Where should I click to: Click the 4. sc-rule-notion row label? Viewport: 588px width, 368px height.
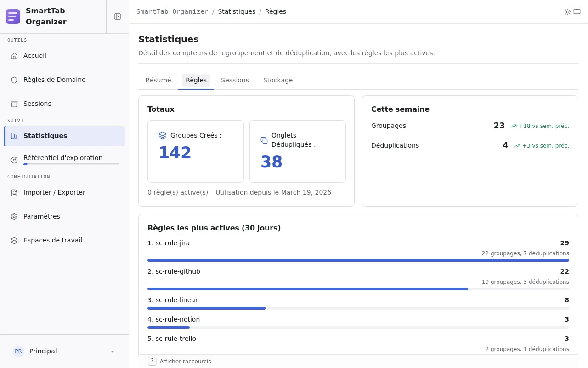[174, 319]
